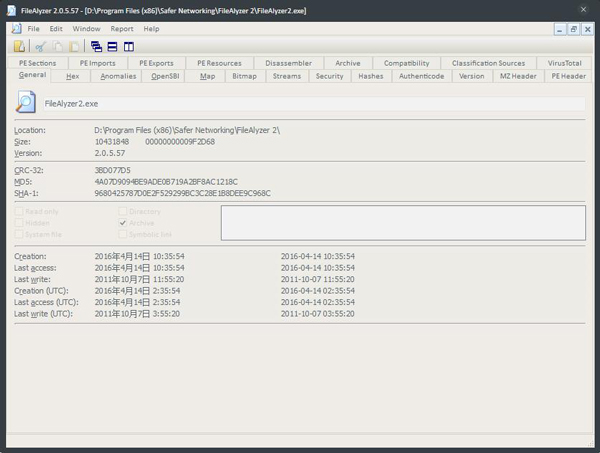The height and width of the screenshot is (453, 600).
Task: Switch to the Hashes tab
Action: pos(371,76)
